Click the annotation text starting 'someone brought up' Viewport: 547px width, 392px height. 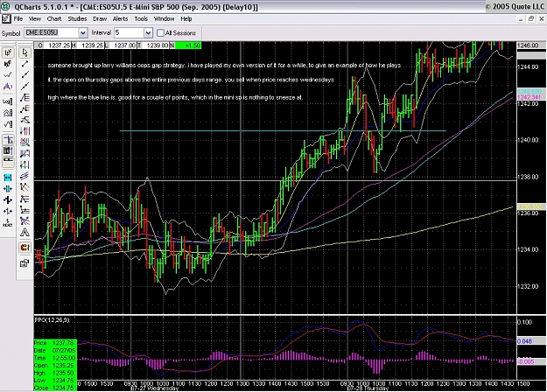point(224,66)
